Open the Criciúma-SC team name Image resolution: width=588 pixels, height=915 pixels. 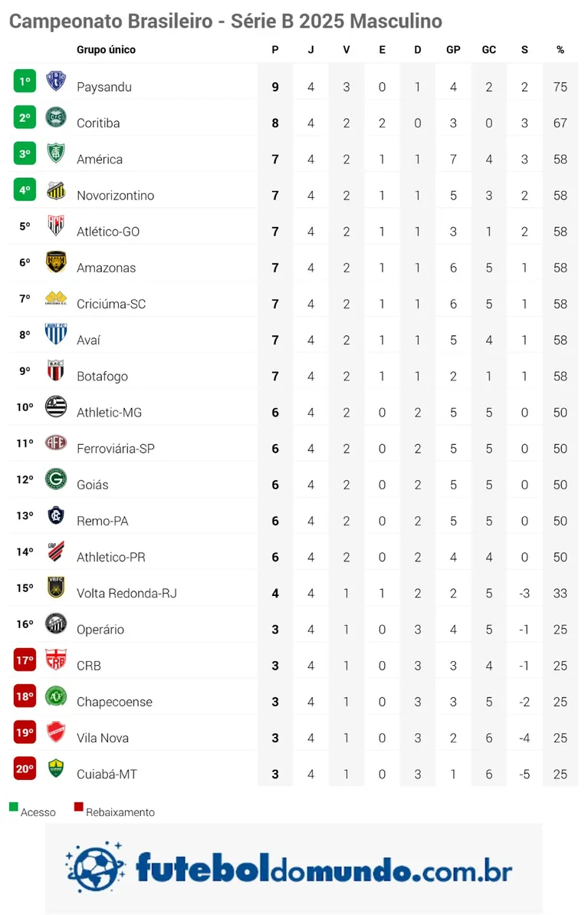[x=111, y=304]
